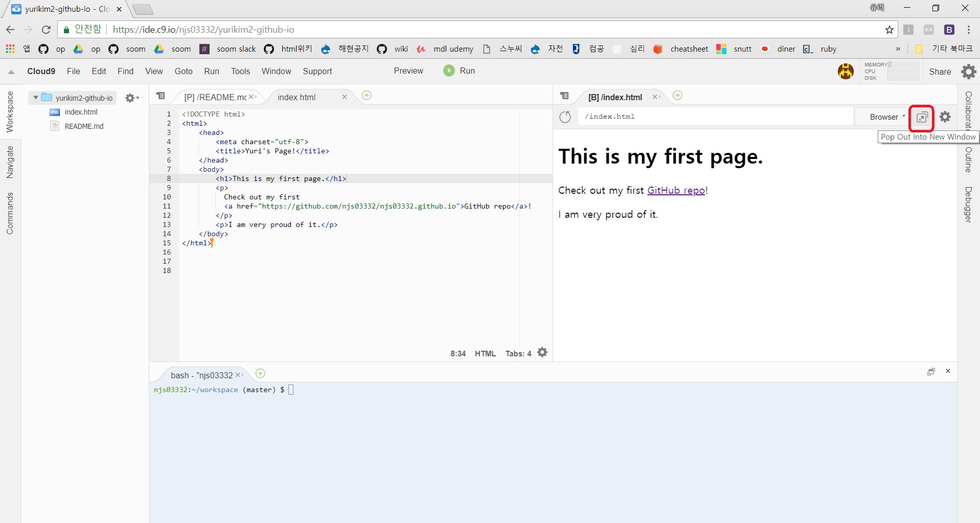Image resolution: width=980 pixels, height=523 pixels.
Task: Collapse the top menu bar arrow
Action: coord(11,72)
